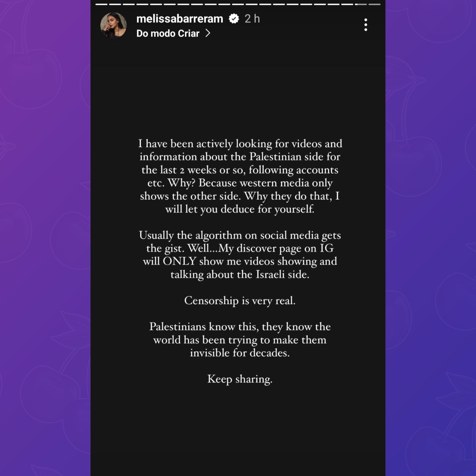Click the paragraph starting "Palestinians know this"
This screenshot has width=476, height=476.
(240, 340)
